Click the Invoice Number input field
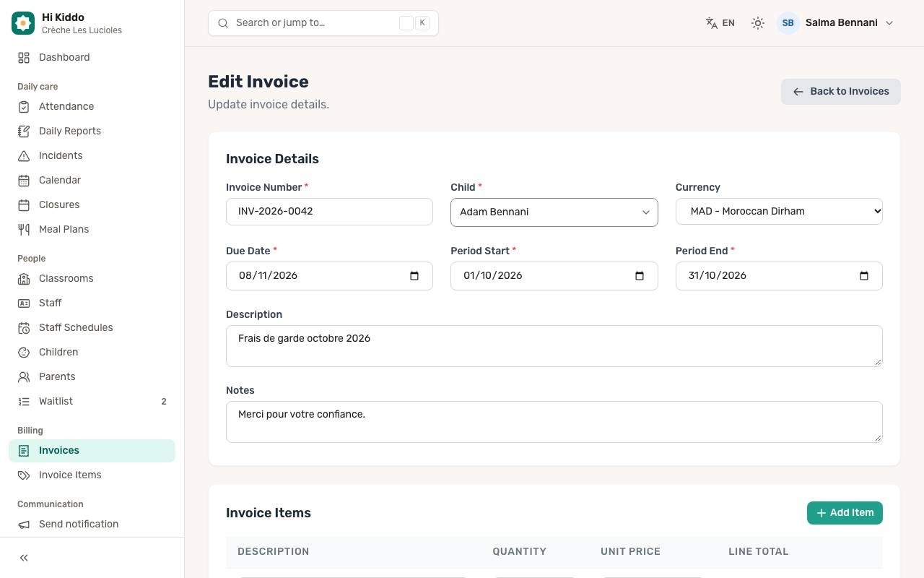The width and height of the screenshot is (924, 578). tap(329, 212)
